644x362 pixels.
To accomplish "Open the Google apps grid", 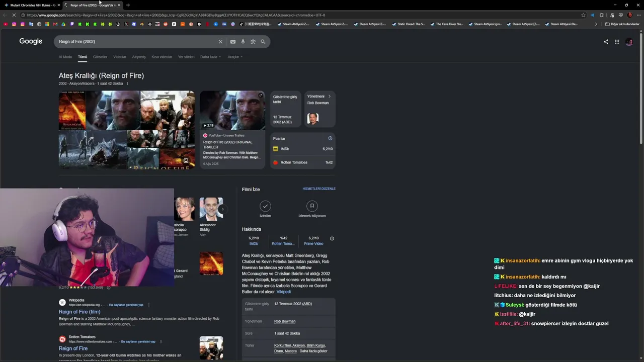I will coord(617,42).
